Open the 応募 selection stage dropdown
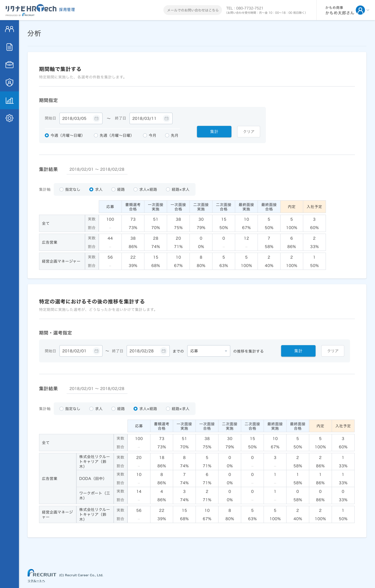 coord(208,351)
